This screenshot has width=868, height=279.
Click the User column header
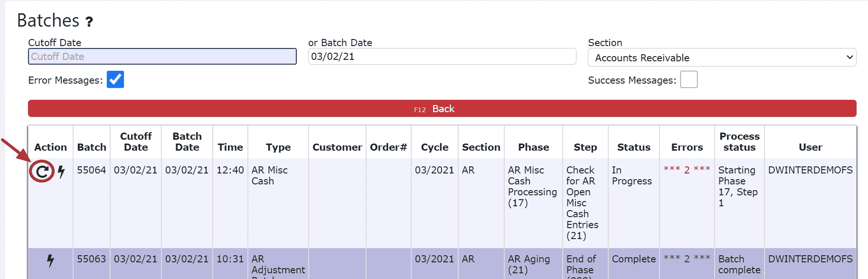(x=810, y=147)
